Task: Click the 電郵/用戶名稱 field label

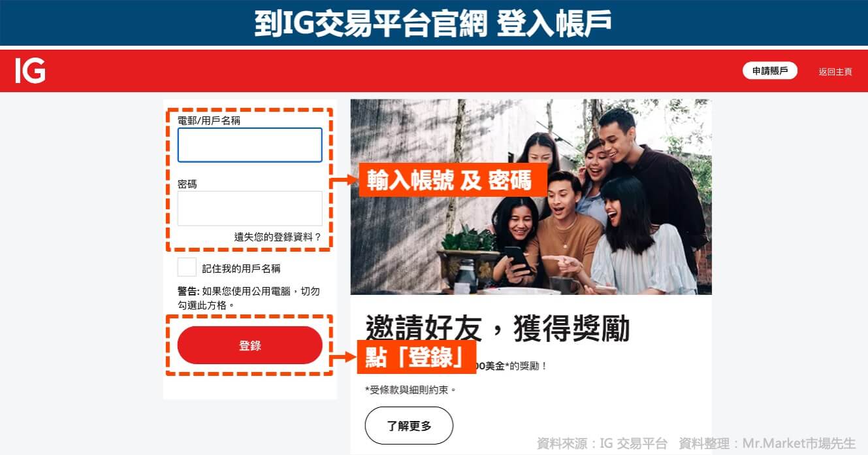Action: pyautogui.click(x=209, y=120)
